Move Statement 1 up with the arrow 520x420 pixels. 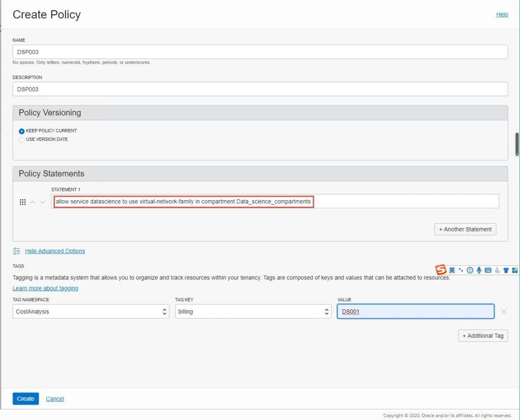33,202
